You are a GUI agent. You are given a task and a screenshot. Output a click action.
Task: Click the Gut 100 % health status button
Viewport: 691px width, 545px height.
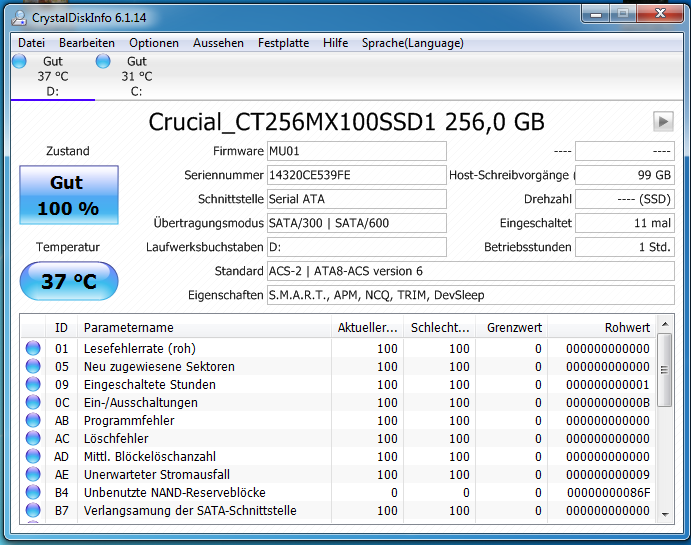click(69, 195)
